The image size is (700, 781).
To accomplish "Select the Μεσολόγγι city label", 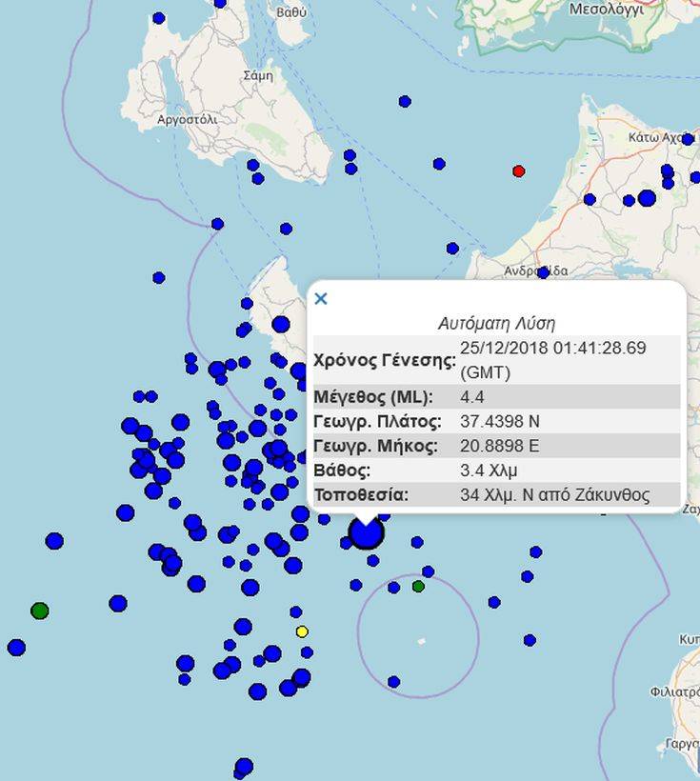I will point(606,10).
